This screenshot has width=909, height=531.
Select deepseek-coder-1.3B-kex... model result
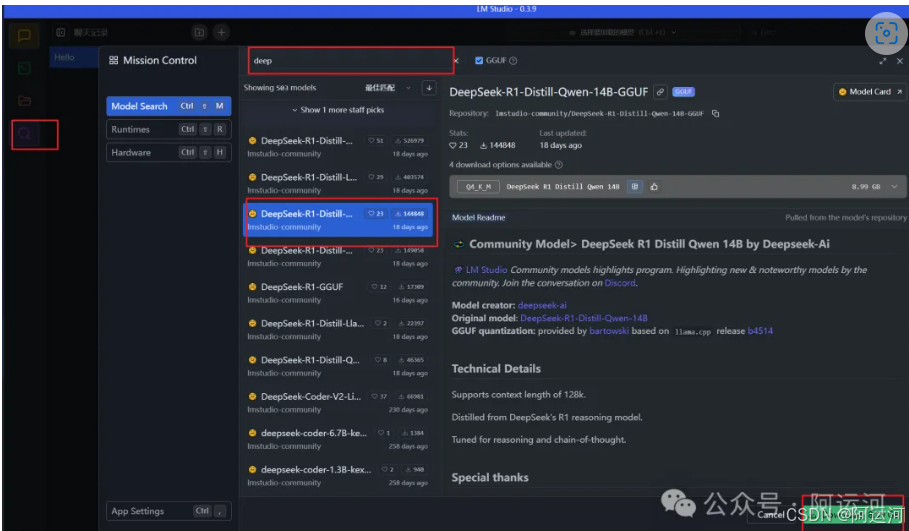(338, 475)
